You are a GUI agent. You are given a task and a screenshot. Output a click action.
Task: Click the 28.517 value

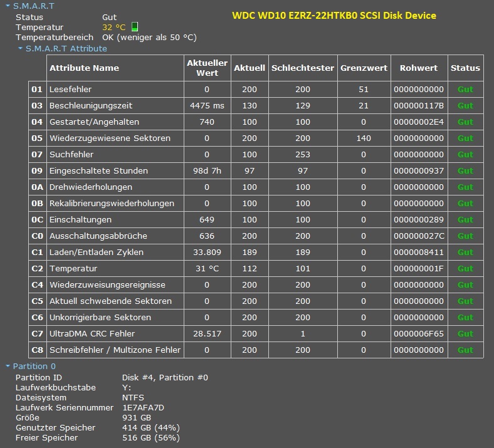coord(207,334)
